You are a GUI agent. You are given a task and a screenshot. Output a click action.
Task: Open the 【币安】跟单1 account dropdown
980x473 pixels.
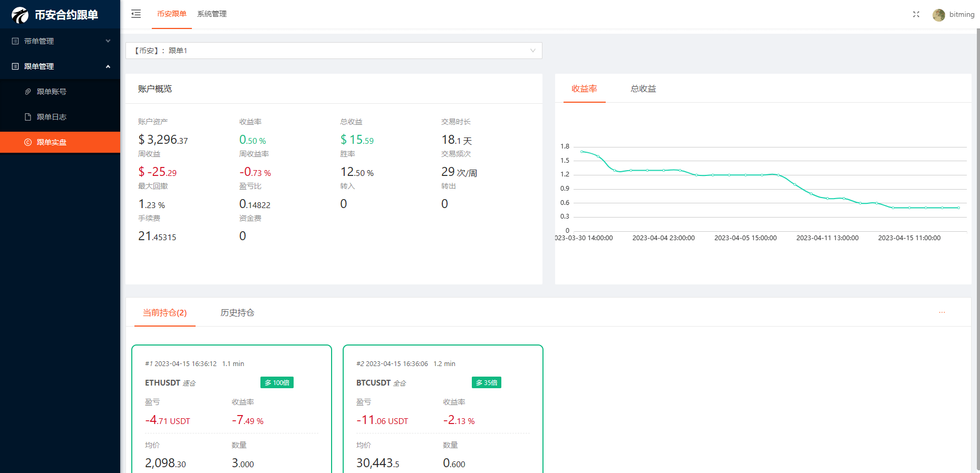334,51
